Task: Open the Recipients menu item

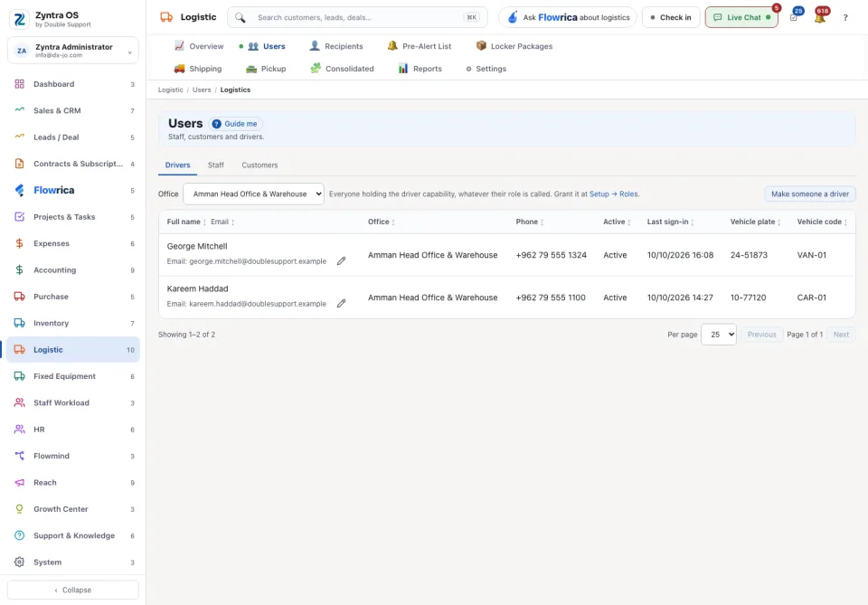Action: (x=336, y=46)
